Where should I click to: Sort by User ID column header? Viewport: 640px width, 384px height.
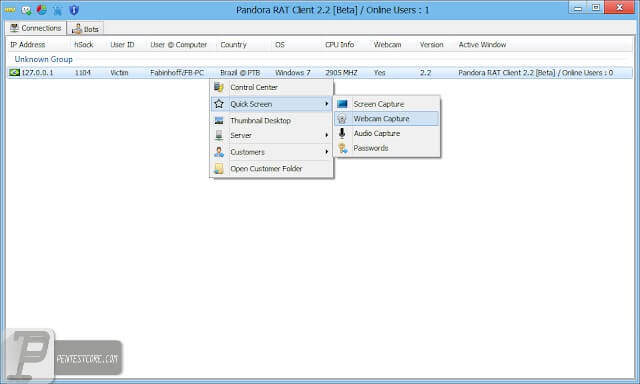[x=122, y=45]
